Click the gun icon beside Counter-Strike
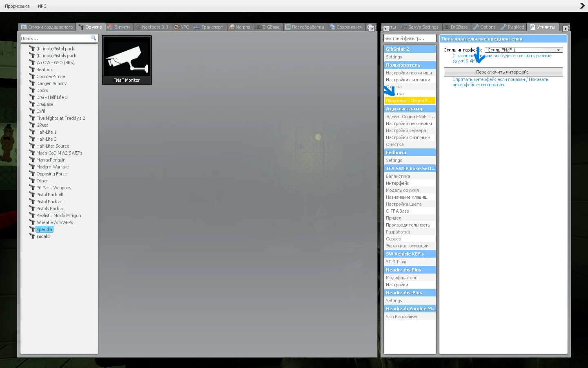This screenshot has width=588, height=368. tap(32, 76)
